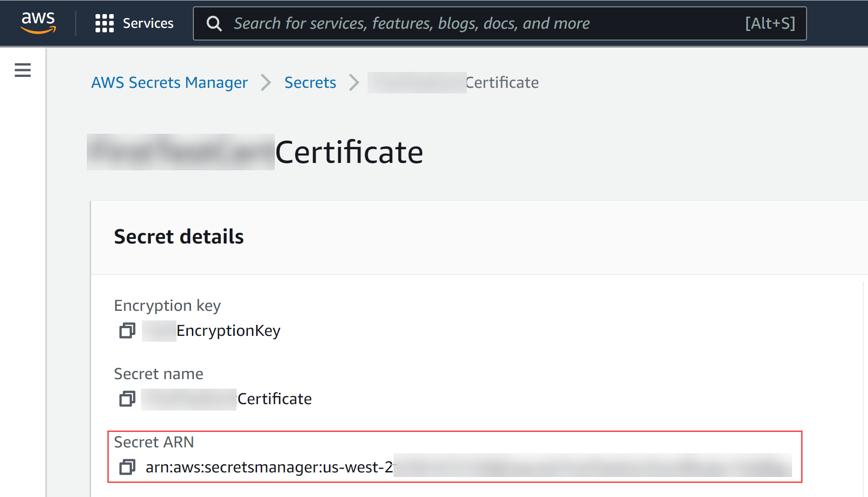Click chevron after AWS Secrets Manager
Screen dimensions: 868x497
[266, 82]
